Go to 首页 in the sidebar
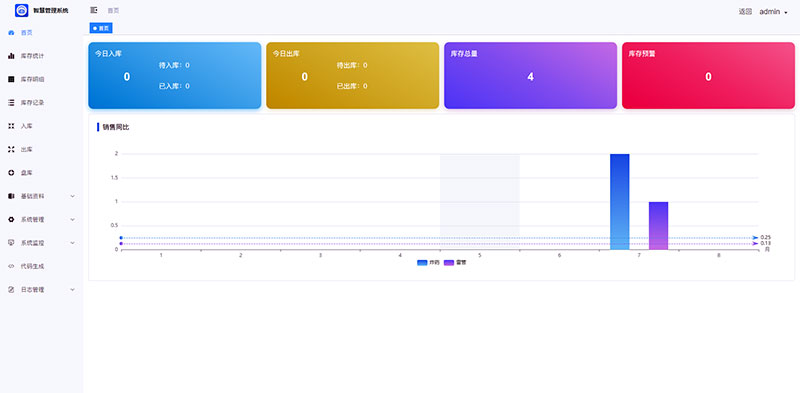Image resolution: width=800 pixels, height=393 pixels. tap(27, 33)
